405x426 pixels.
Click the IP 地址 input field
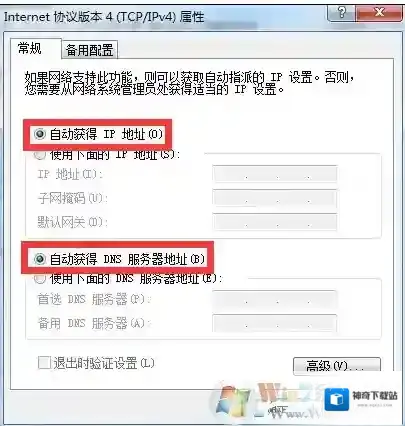pos(275,174)
